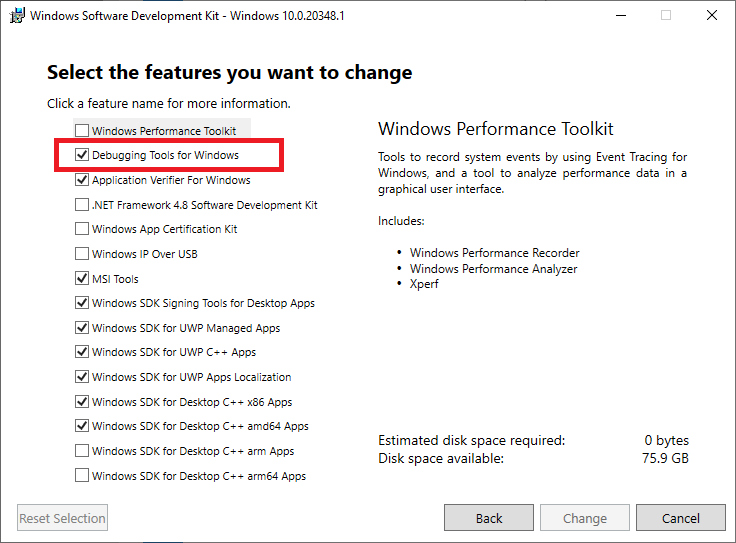Toggle Windows SDK for Desktop C++ x86 Apps
The height and width of the screenshot is (543, 736).
pyautogui.click(x=82, y=402)
